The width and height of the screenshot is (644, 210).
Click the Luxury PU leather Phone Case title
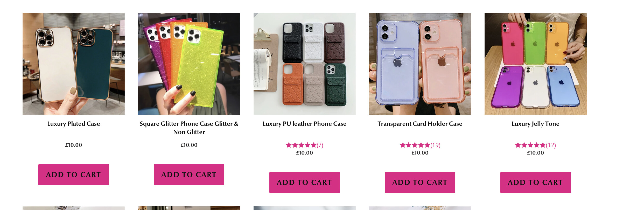pos(304,124)
